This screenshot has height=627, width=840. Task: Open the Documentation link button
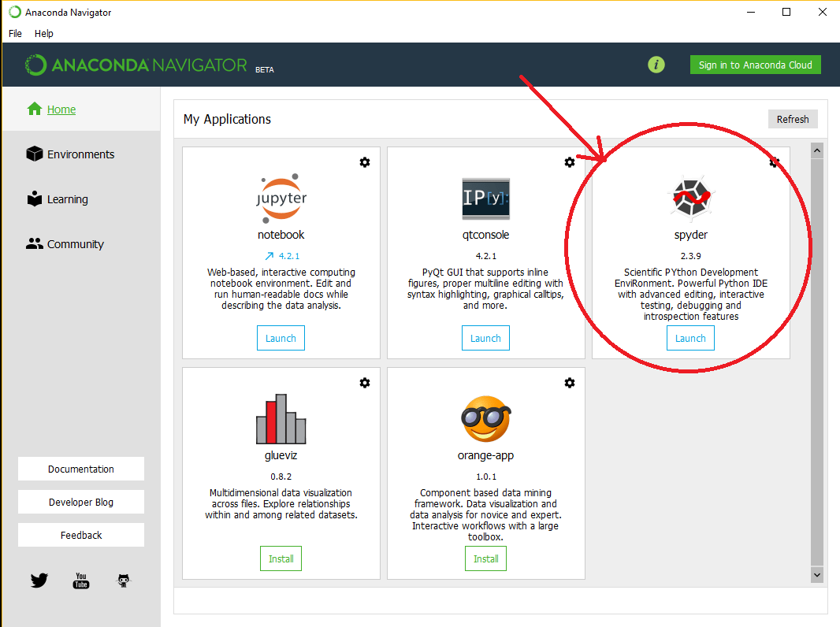(x=81, y=469)
